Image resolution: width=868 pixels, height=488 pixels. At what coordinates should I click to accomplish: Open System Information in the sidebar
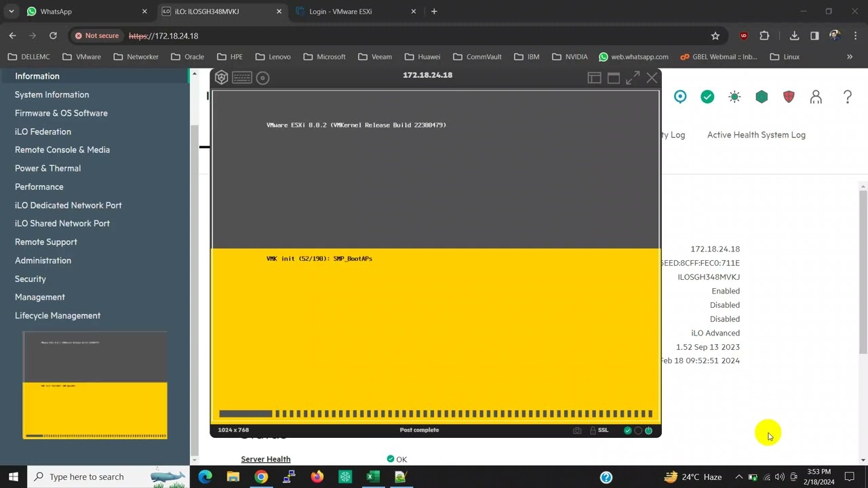[x=52, y=95]
